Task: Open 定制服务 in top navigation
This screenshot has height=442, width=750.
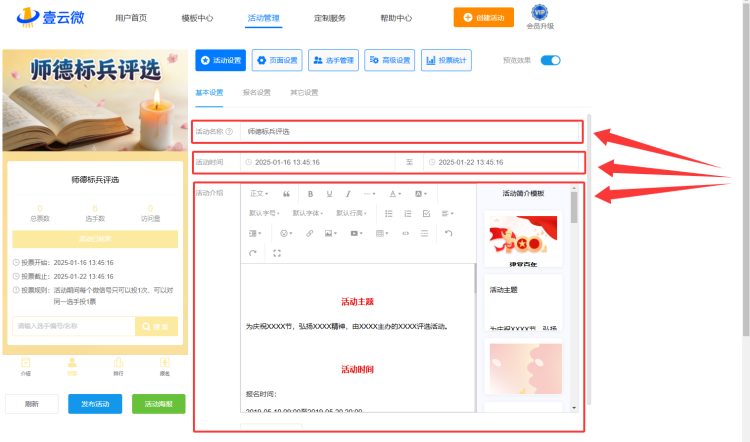Action: click(330, 18)
